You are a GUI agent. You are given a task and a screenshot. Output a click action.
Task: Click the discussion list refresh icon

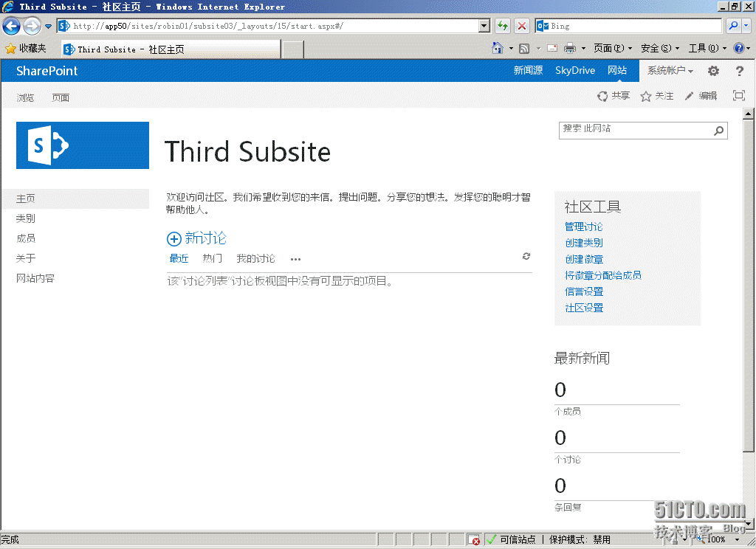coord(526,257)
